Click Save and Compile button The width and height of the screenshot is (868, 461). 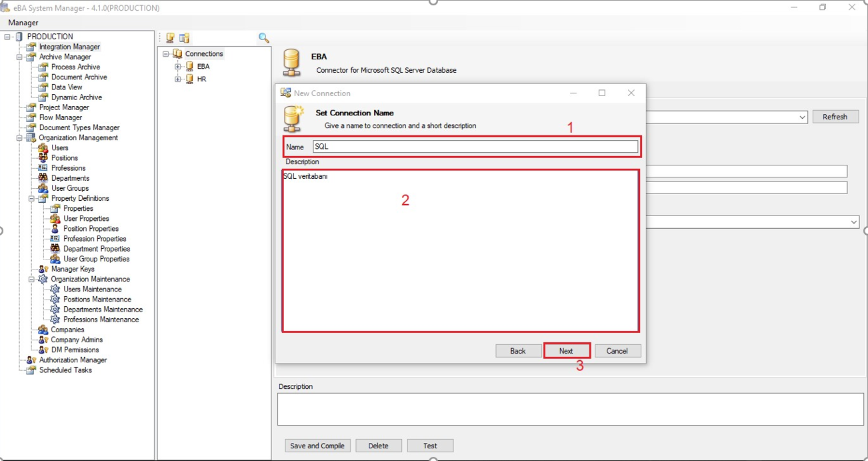pos(317,446)
